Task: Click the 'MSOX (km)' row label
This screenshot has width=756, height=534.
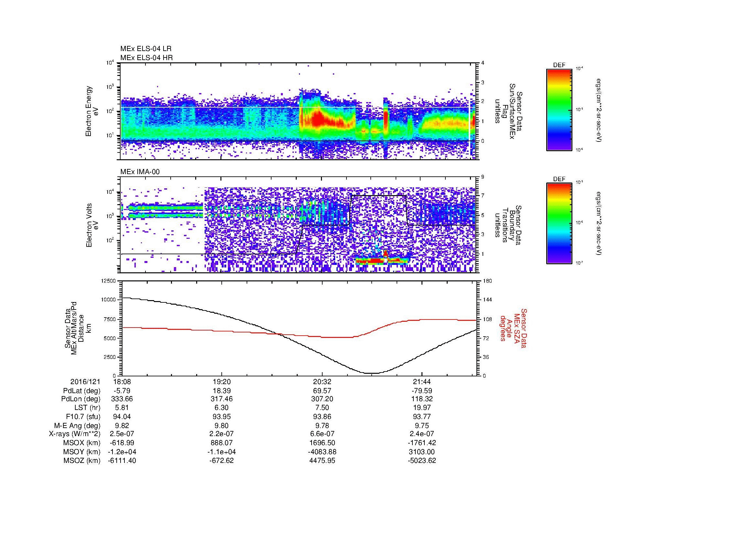Action: 82,443
